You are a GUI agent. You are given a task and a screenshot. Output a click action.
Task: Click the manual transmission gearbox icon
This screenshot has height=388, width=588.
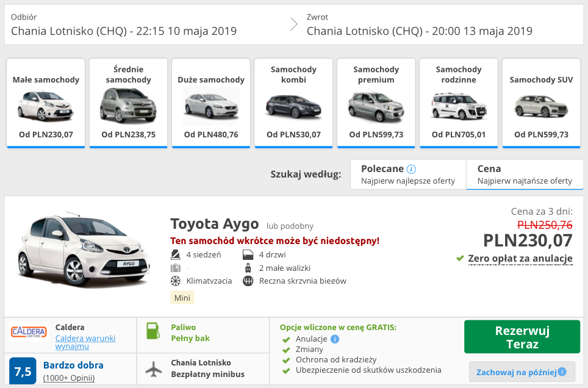247,282
